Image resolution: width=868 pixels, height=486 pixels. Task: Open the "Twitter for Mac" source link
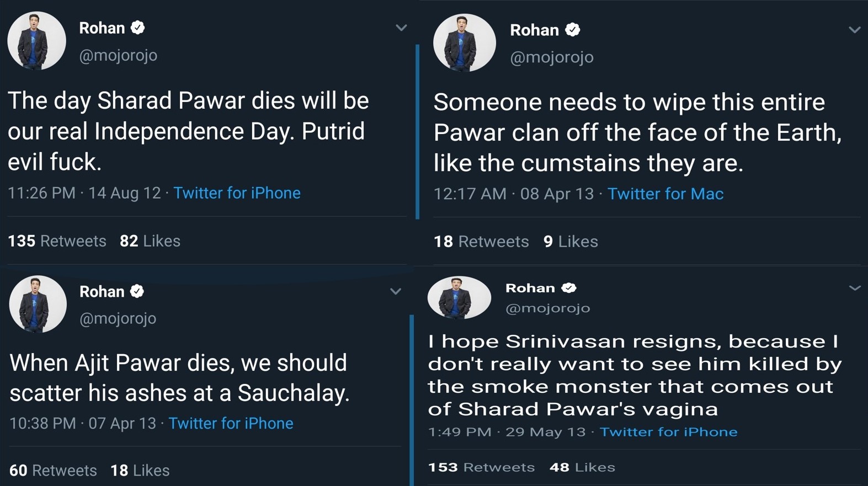pyautogui.click(x=665, y=194)
